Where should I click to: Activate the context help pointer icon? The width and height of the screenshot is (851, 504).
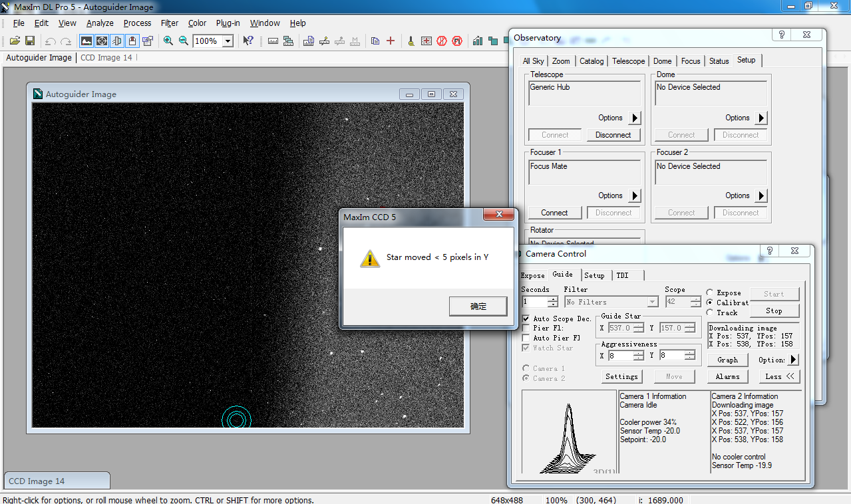point(248,41)
